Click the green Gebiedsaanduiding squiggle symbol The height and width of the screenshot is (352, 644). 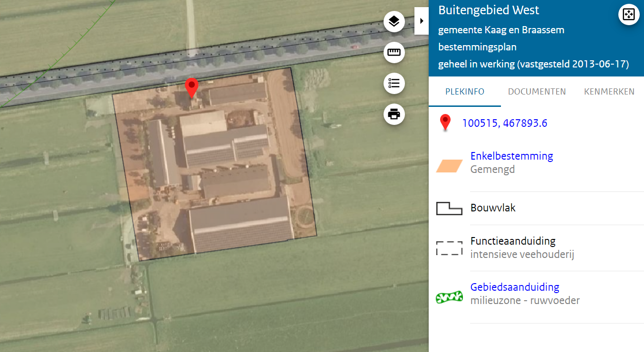click(x=449, y=296)
